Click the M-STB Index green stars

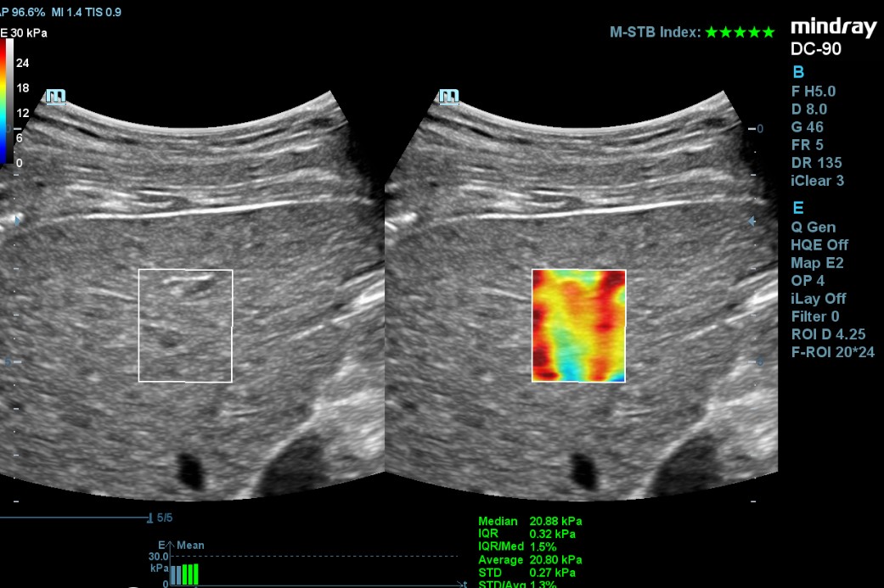[740, 32]
